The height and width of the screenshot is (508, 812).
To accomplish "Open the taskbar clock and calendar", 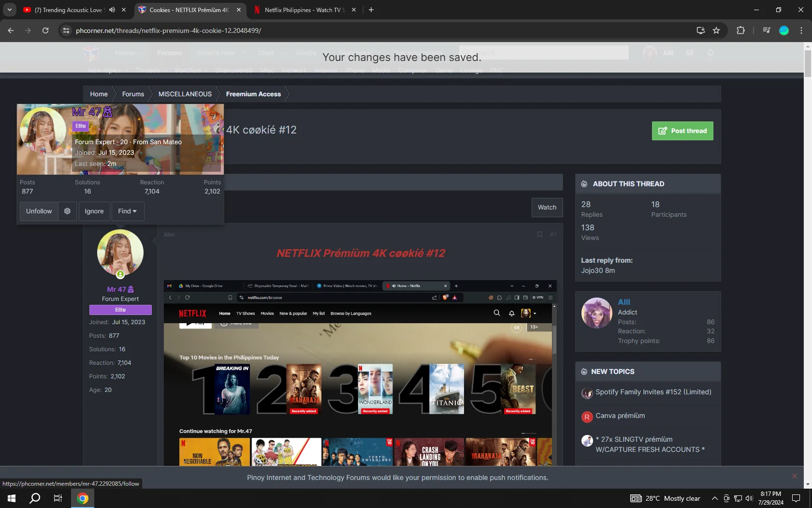I will 771,498.
